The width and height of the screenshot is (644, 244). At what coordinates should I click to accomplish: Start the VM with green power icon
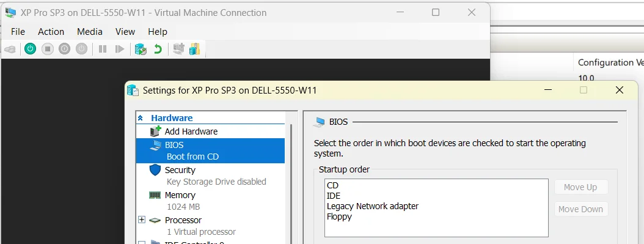click(x=30, y=50)
